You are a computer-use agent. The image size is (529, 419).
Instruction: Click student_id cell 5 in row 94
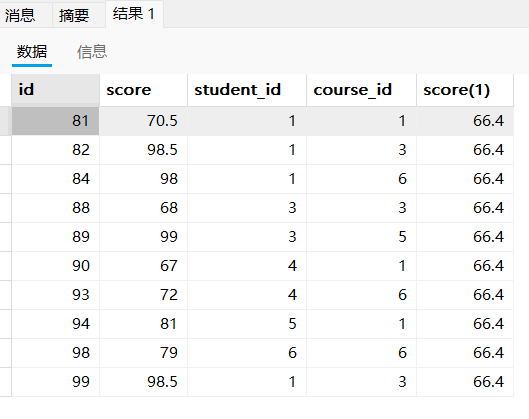point(247,324)
